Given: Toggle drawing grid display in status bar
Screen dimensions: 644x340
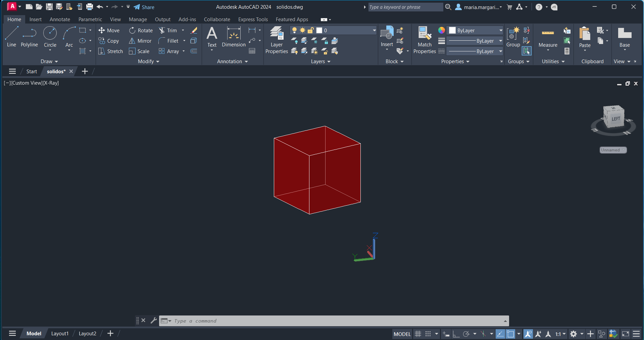Looking at the screenshot, I should coord(418,334).
